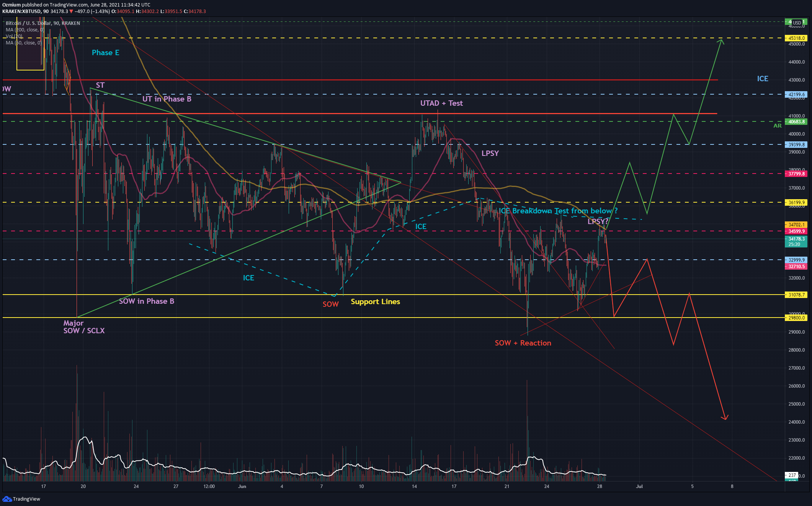Click the 'ICE Breakdown Test from below ?' annotation
This screenshot has width=812, height=506.
coord(558,211)
